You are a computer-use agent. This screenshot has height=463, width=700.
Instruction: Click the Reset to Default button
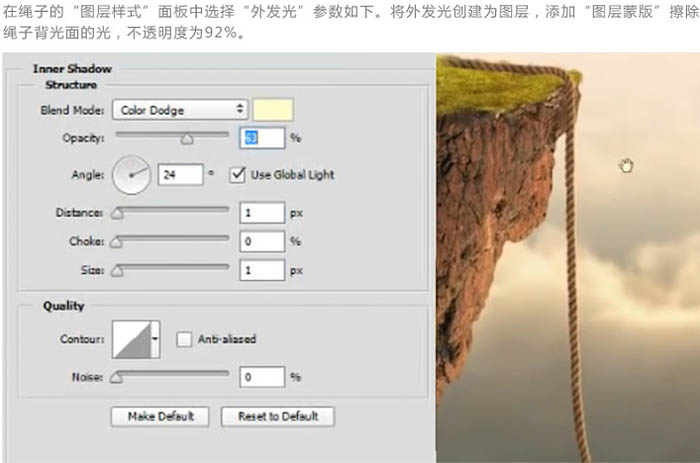[278, 417]
